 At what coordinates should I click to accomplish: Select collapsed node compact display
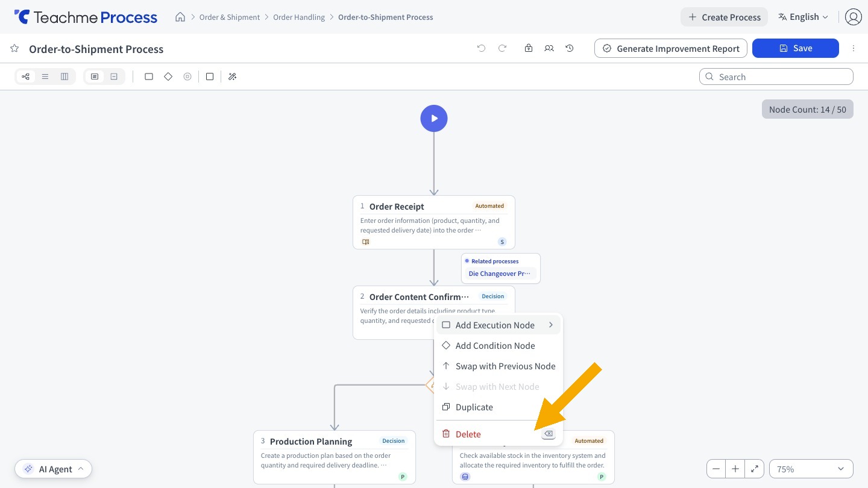pyautogui.click(x=114, y=77)
